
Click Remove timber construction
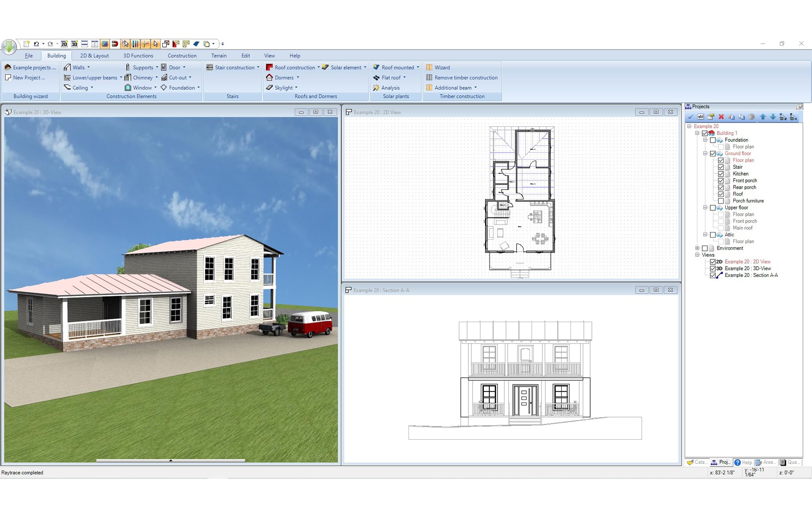[x=462, y=78]
